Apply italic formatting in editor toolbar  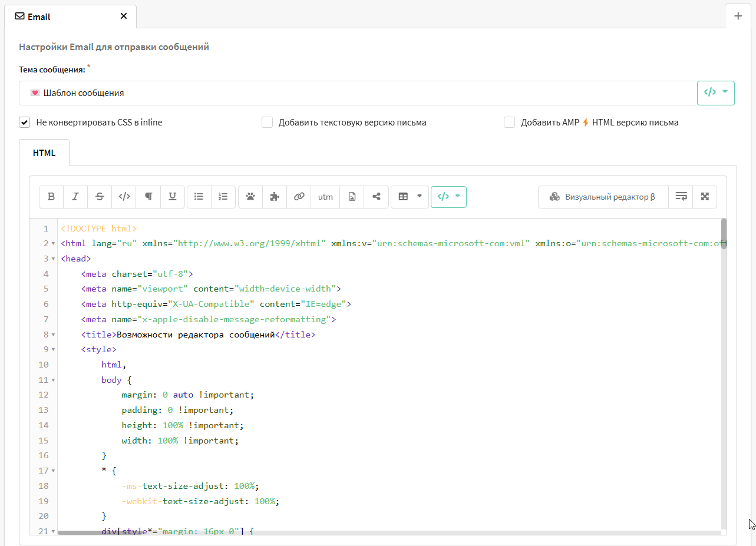click(x=75, y=197)
